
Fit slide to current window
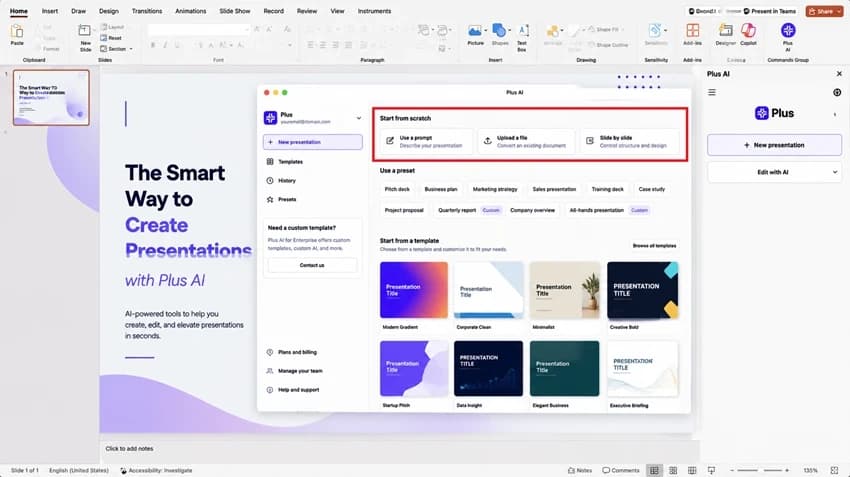pyautogui.click(x=834, y=470)
